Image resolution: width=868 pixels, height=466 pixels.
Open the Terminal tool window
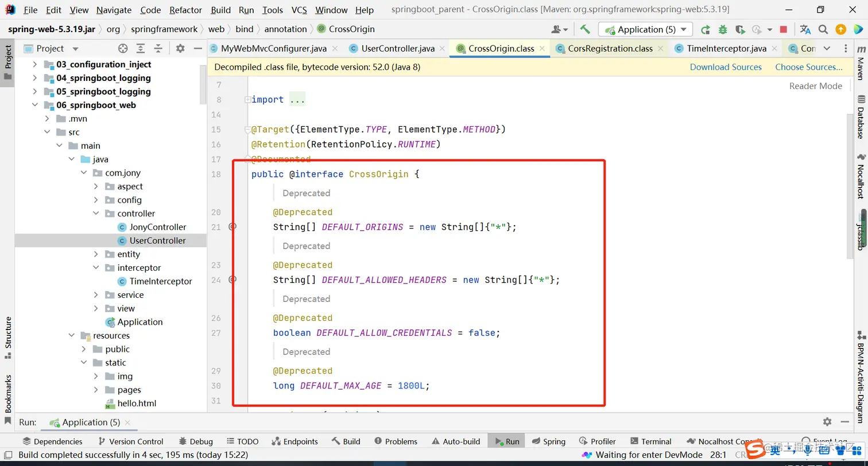click(650, 441)
